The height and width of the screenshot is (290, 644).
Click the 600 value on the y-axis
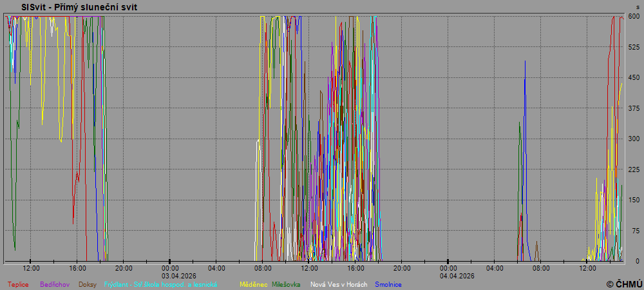coord(634,16)
